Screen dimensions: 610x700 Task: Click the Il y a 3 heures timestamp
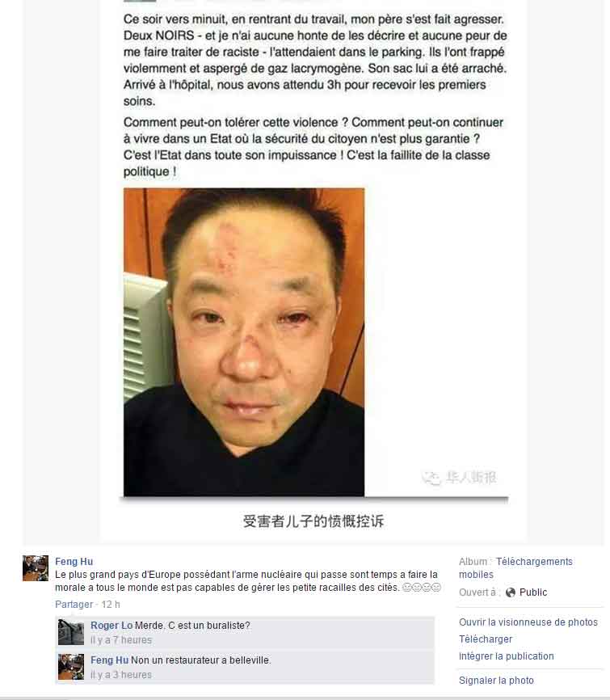point(121,675)
